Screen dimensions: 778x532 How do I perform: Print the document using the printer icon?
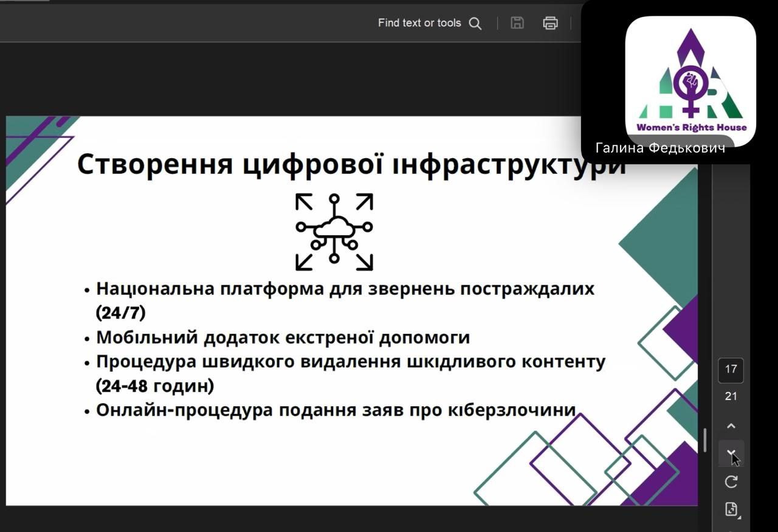tap(550, 23)
